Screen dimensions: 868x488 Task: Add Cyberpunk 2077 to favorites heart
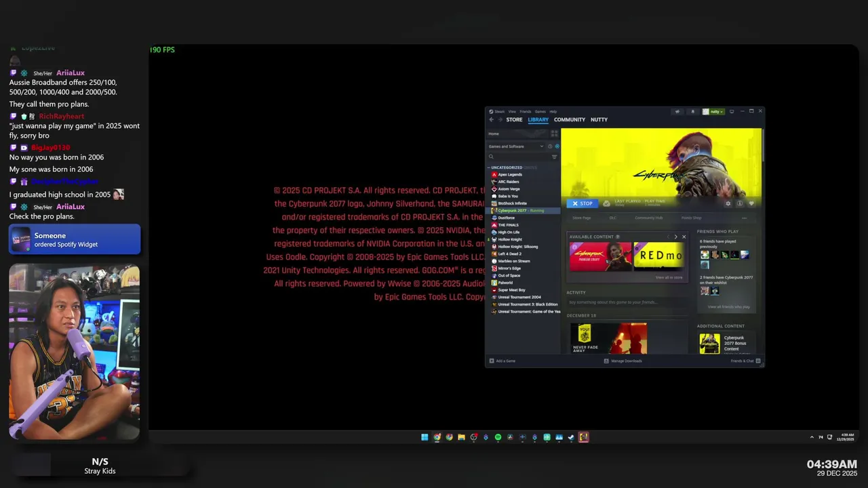tap(751, 203)
